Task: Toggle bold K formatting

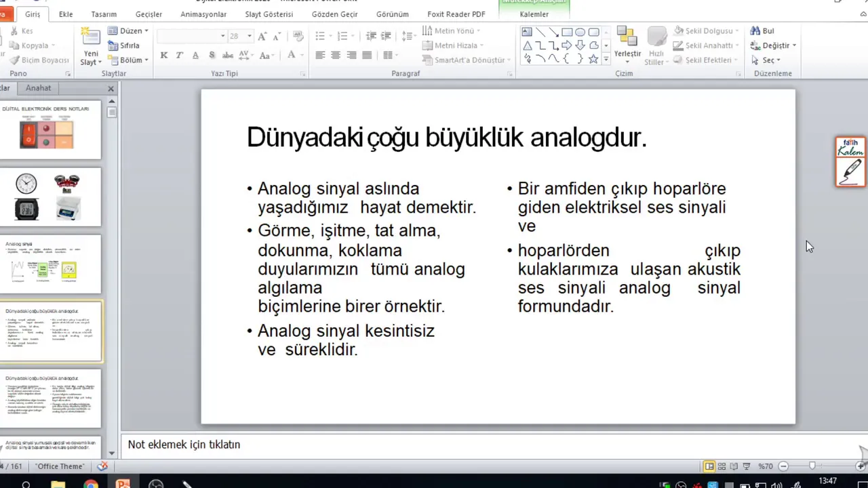Action: click(x=164, y=56)
